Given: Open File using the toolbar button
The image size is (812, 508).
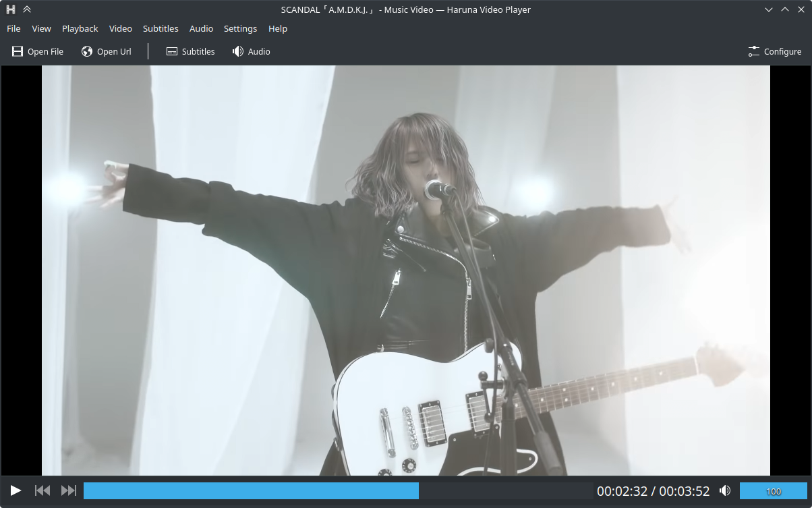Looking at the screenshot, I should 38,51.
